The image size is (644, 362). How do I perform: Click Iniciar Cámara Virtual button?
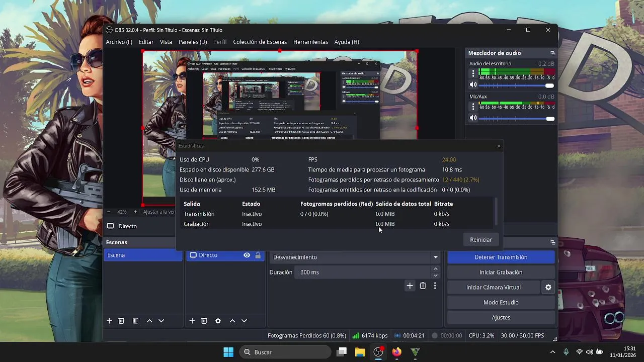click(x=494, y=287)
